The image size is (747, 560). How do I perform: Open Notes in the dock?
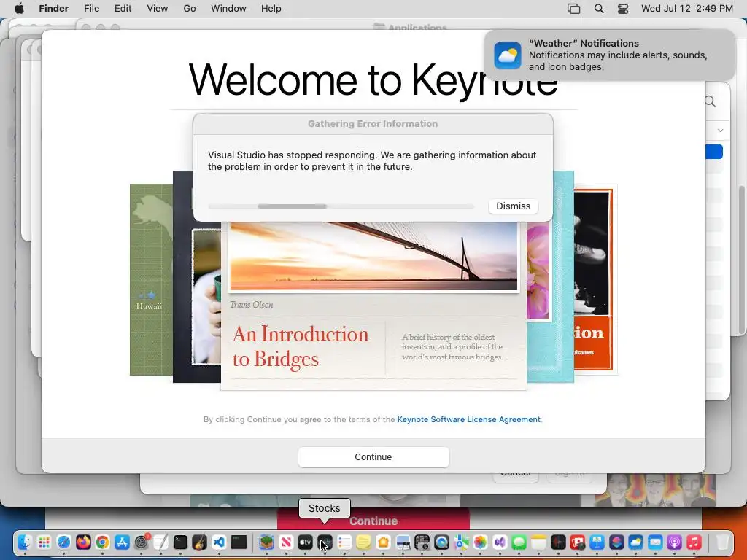538,542
